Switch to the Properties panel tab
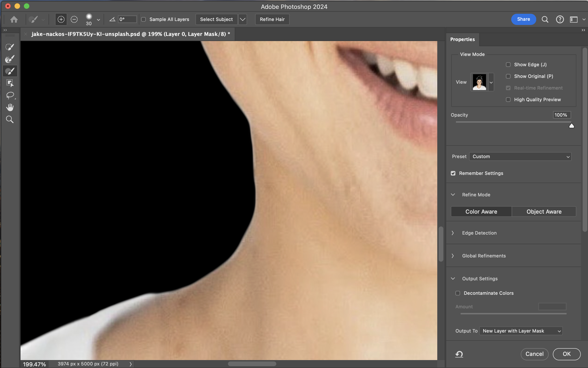The width and height of the screenshot is (588, 368). 462,39
